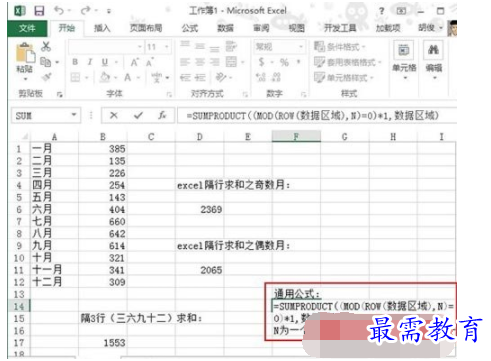Image resolution: width=491 pixels, height=361 pixels.
Task: Decrease font size with smaller A
Action: pos(149,62)
